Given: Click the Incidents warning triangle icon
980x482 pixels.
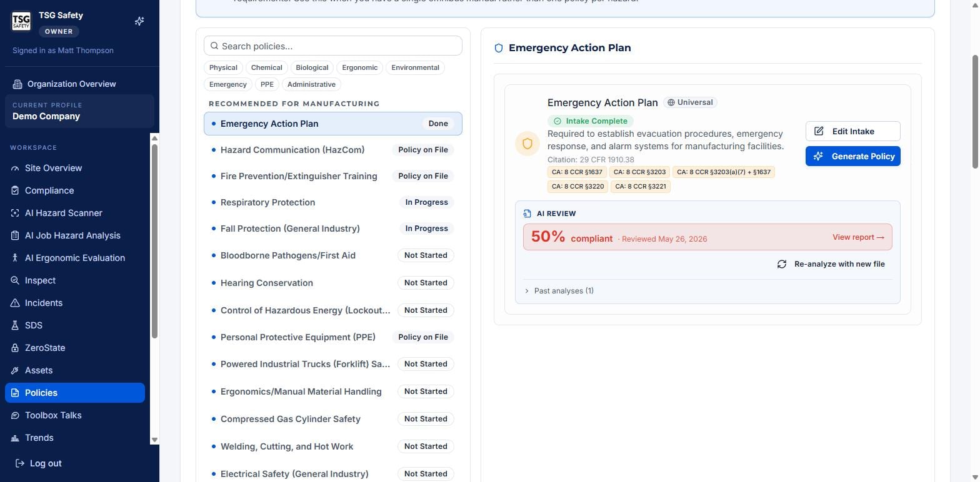Looking at the screenshot, I should [x=15, y=303].
